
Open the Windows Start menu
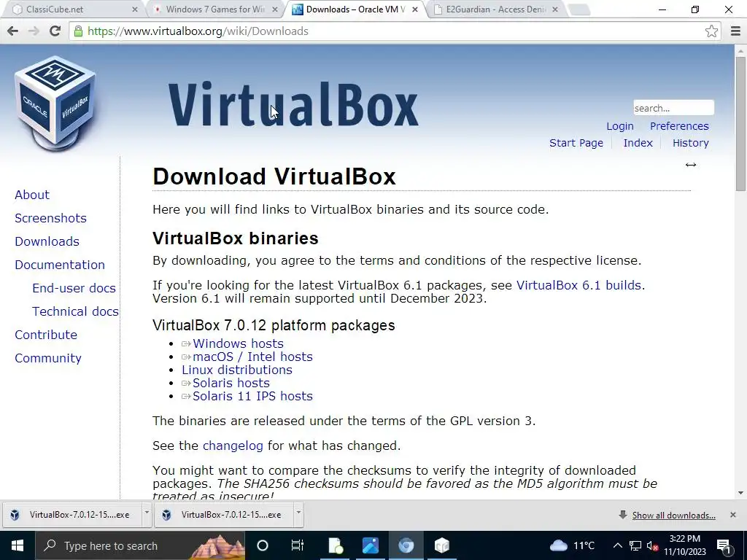(18, 545)
